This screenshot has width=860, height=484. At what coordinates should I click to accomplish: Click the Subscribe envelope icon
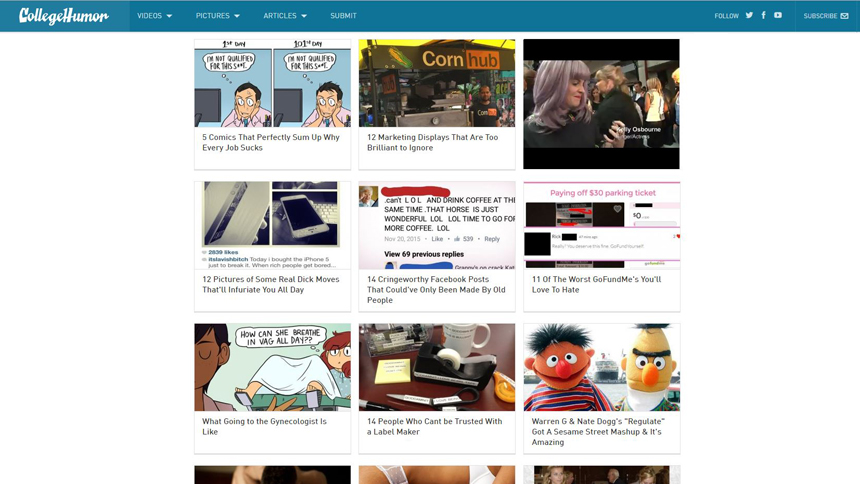(x=845, y=16)
